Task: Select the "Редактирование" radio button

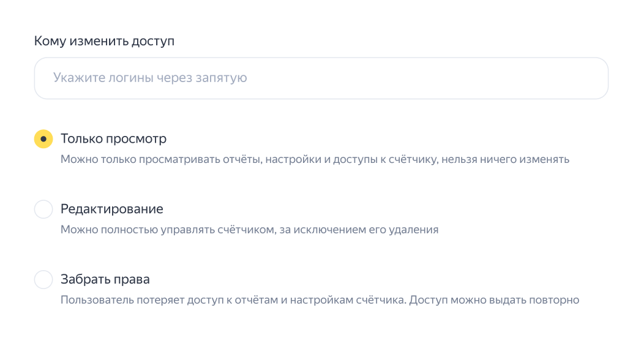Action: point(43,209)
